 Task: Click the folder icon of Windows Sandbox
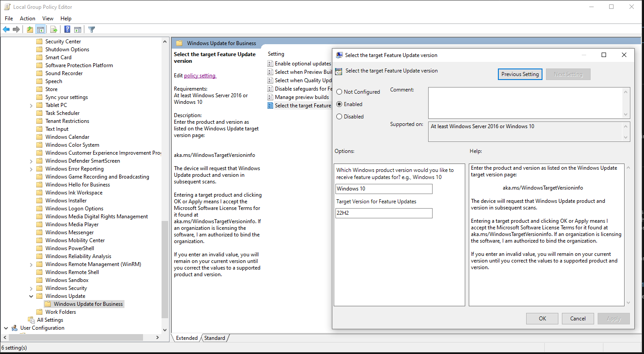[x=39, y=280]
